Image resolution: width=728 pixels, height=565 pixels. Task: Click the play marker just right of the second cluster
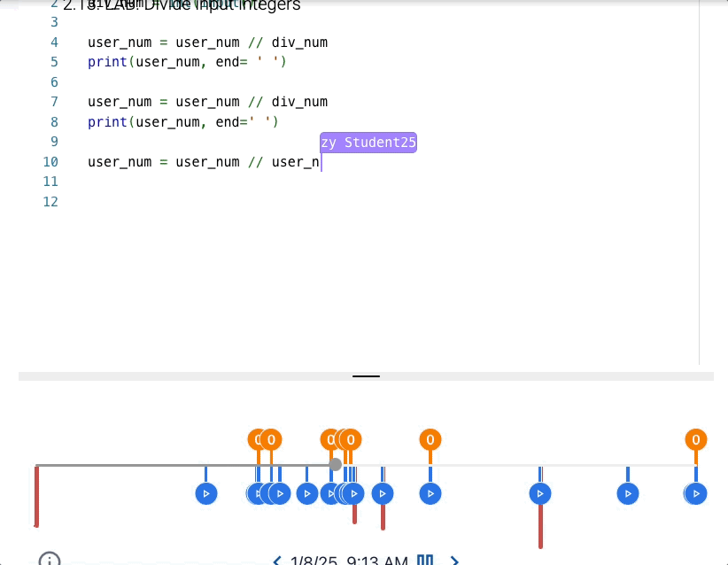click(x=383, y=493)
